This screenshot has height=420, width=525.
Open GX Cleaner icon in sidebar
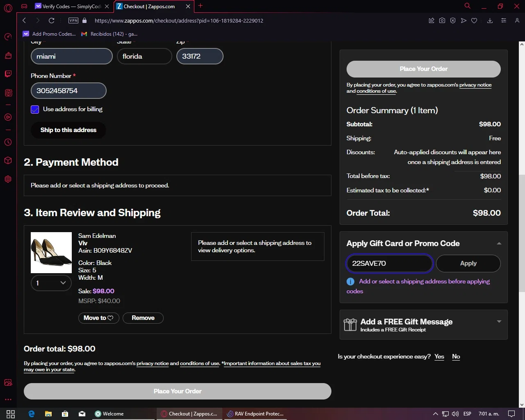click(x=8, y=55)
